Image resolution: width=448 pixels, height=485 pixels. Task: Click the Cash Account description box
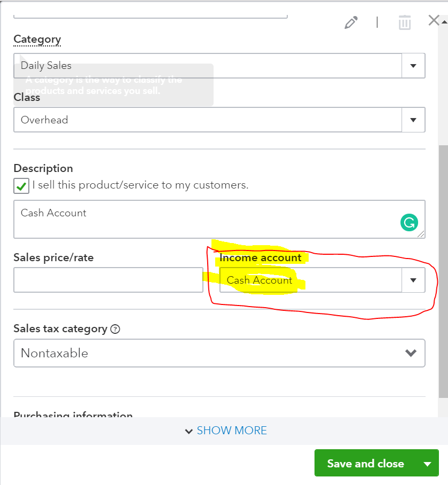pyautogui.click(x=208, y=219)
